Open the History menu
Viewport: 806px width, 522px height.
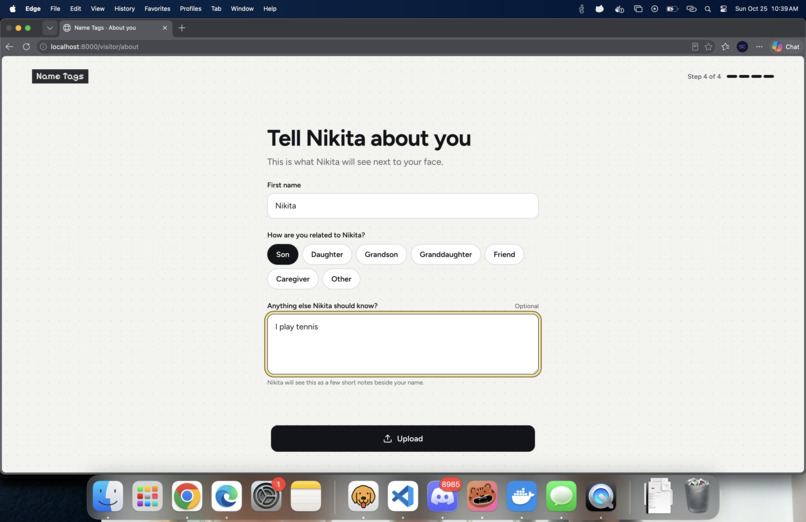[x=124, y=9]
